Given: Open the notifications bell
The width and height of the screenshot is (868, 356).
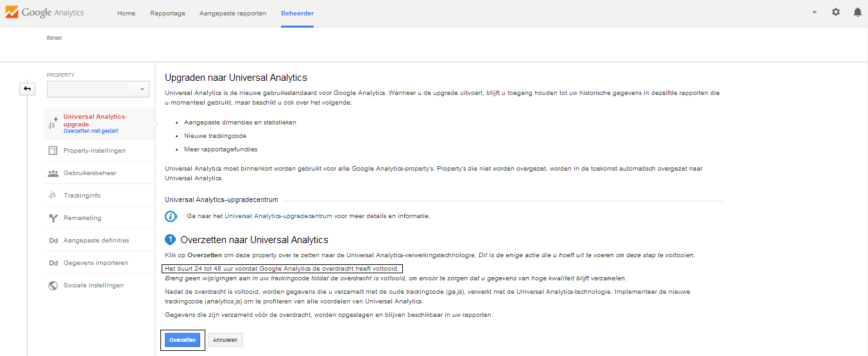Looking at the screenshot, I should point(857,12).
